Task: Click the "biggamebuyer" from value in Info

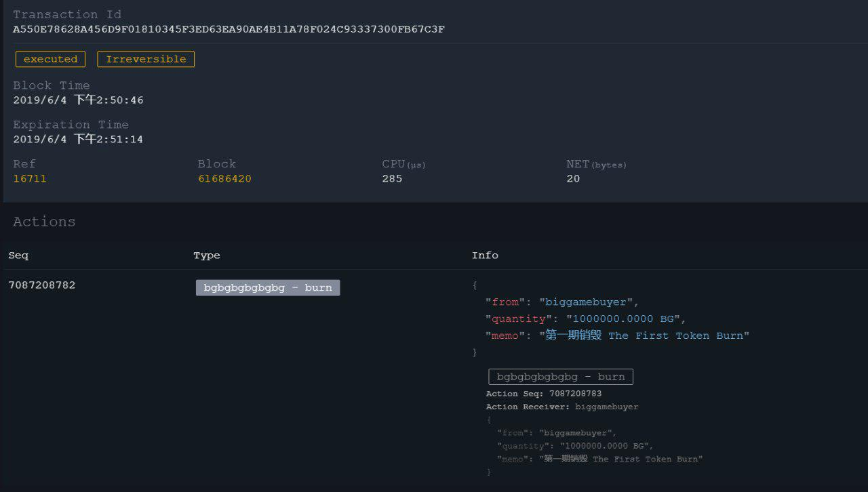Action: (x=589, y=302)
